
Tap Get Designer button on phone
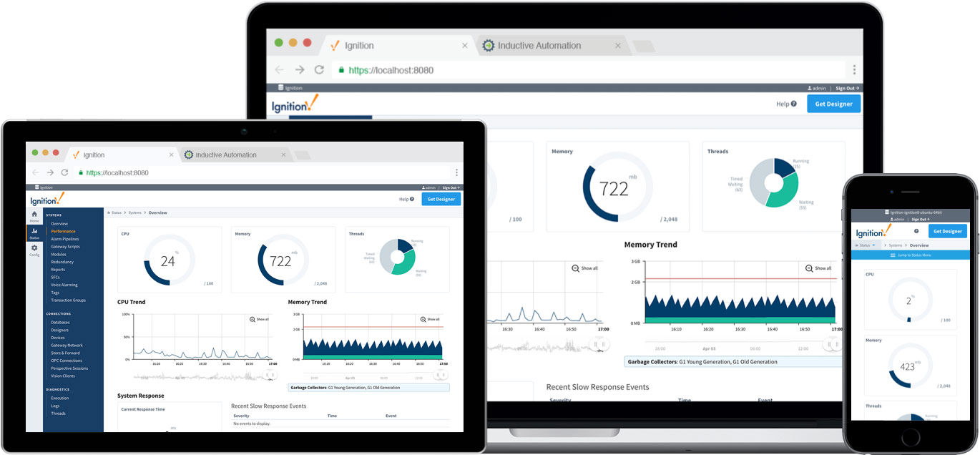coord(948,231)
